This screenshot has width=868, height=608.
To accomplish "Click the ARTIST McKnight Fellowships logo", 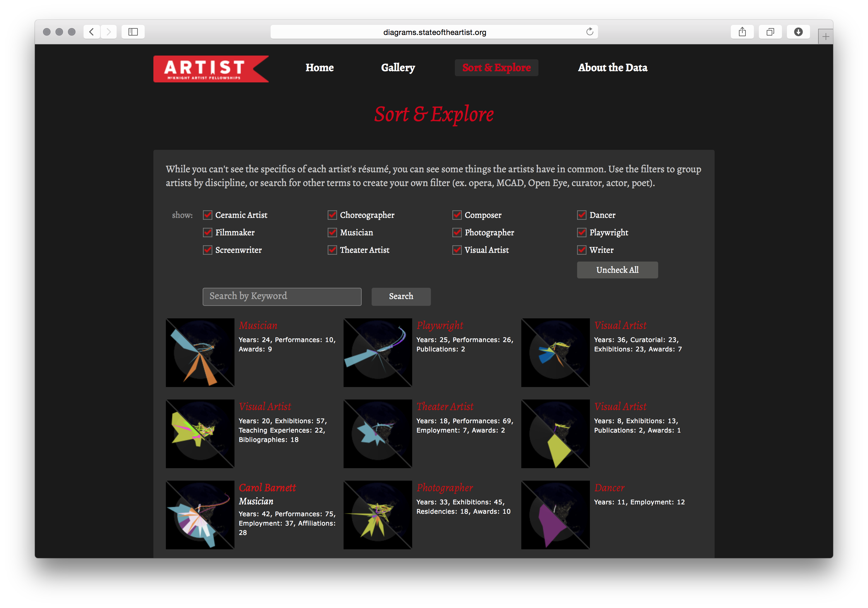I will point(210,69).
